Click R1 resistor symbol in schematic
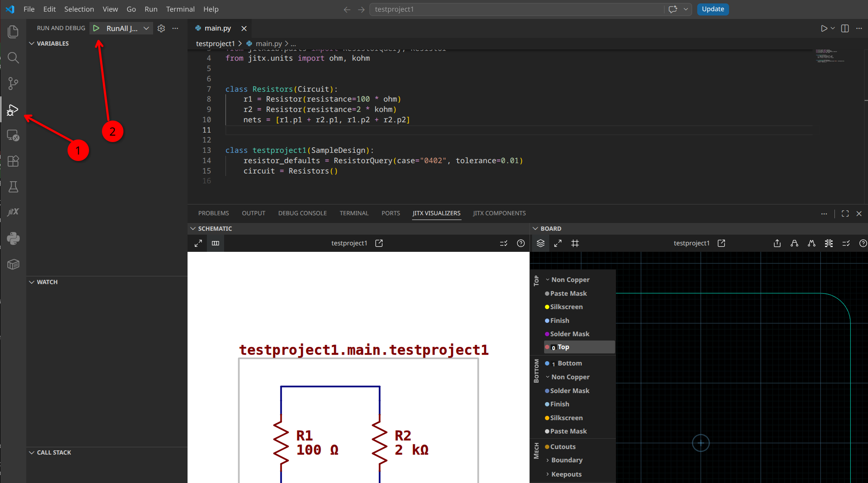 (x=281, y=443)
